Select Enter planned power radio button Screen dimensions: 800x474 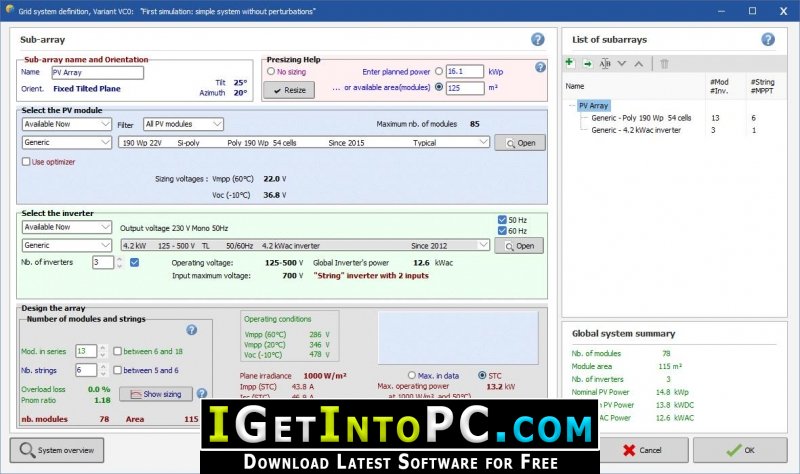pyautogui.click(x=439, y=71)
